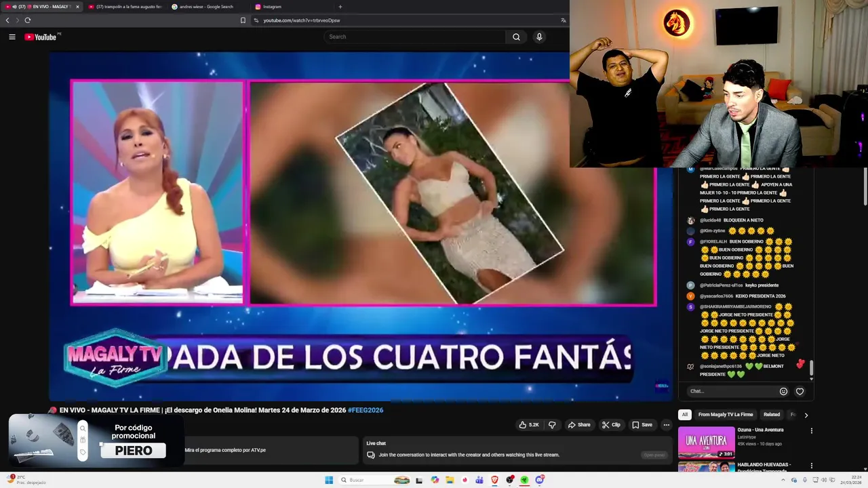Like the video showing 5.2K likes
Screen dimensions: 868x488
(529, 425)
